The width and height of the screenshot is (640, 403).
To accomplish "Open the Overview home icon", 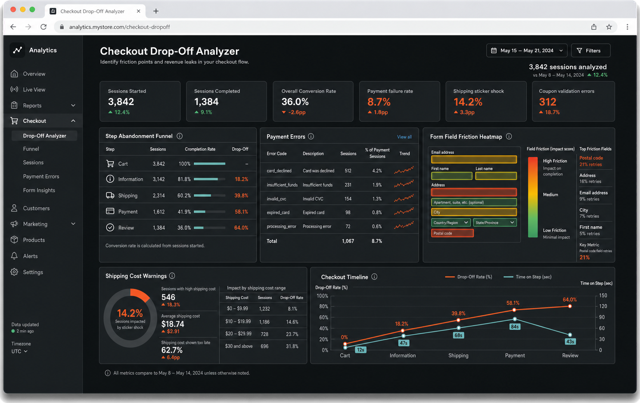I will [x=14, y=74].
